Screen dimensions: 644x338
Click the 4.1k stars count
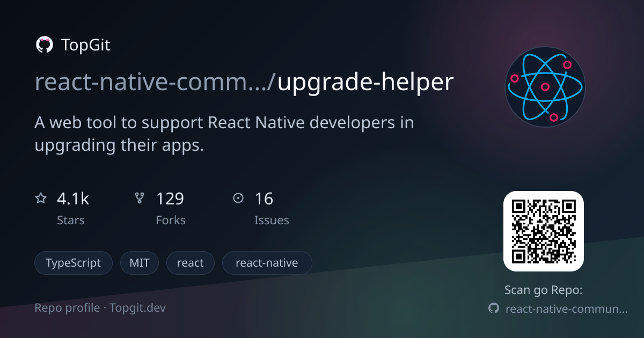[73, 199]
